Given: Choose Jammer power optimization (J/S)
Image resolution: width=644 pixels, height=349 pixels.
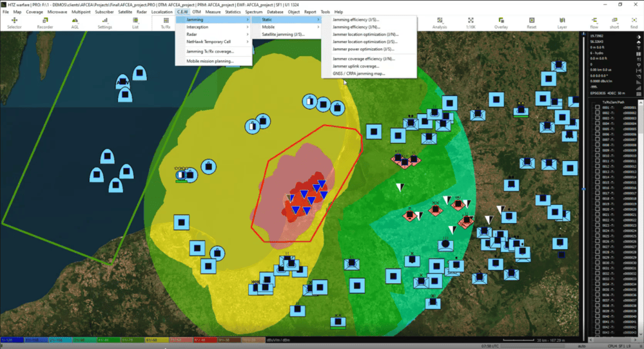Looking at the screenshot, I should 362,49.
